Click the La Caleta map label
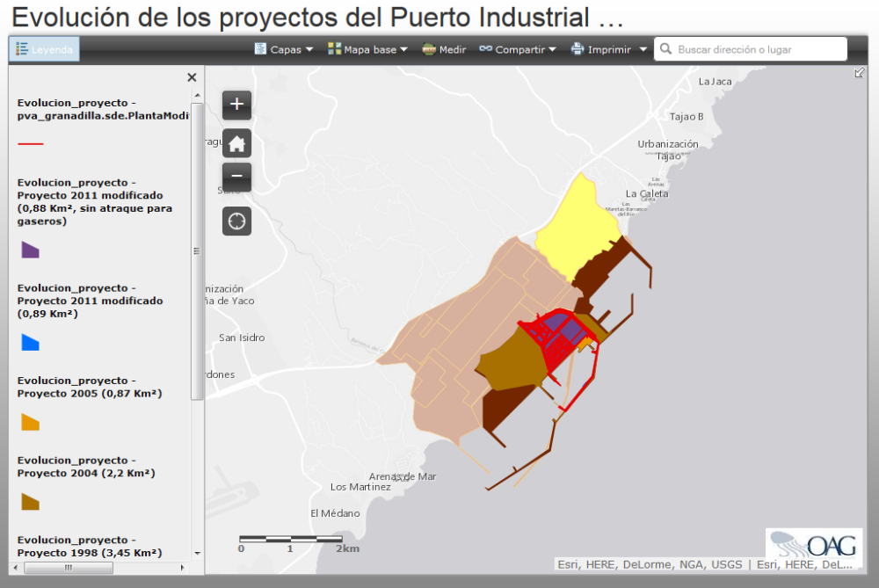The width and height of the screenshot is (879, 588). pyautogui.click(x=647, y=193)
